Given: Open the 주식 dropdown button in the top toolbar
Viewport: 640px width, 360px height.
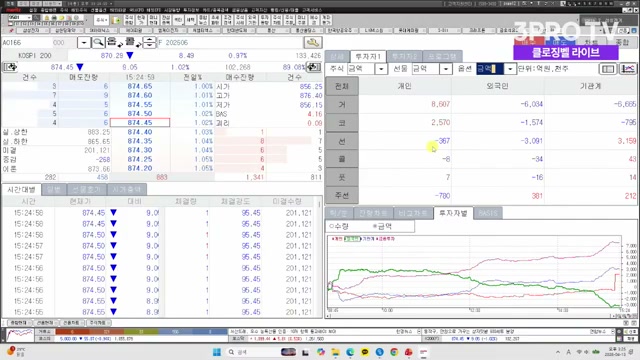Looking at the screenshot, I should click(x=101, y=20).
